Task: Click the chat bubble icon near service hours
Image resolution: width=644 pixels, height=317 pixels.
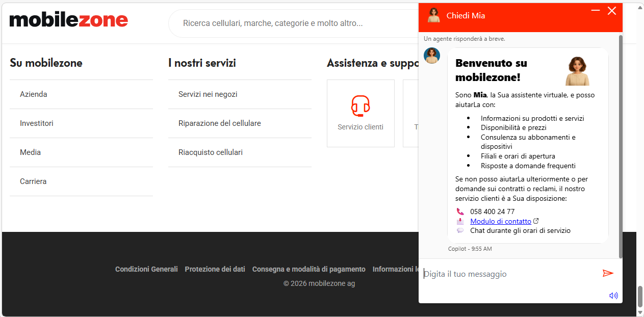Action: coord(460,230)
